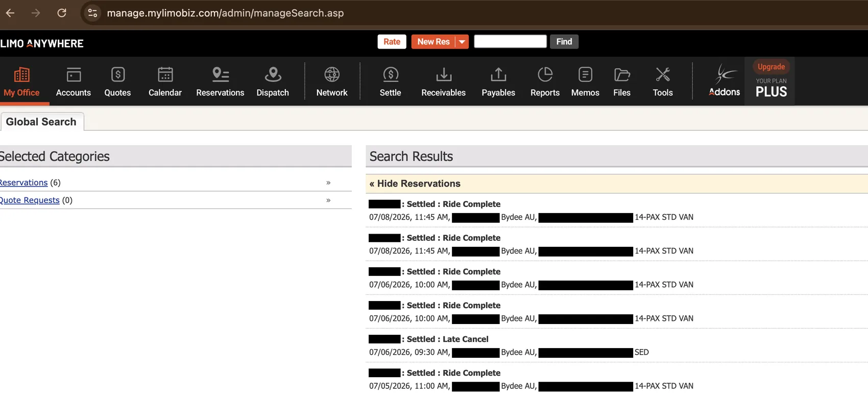Select the 07/05/2026, 11:00 AM result

coord(409,386)
